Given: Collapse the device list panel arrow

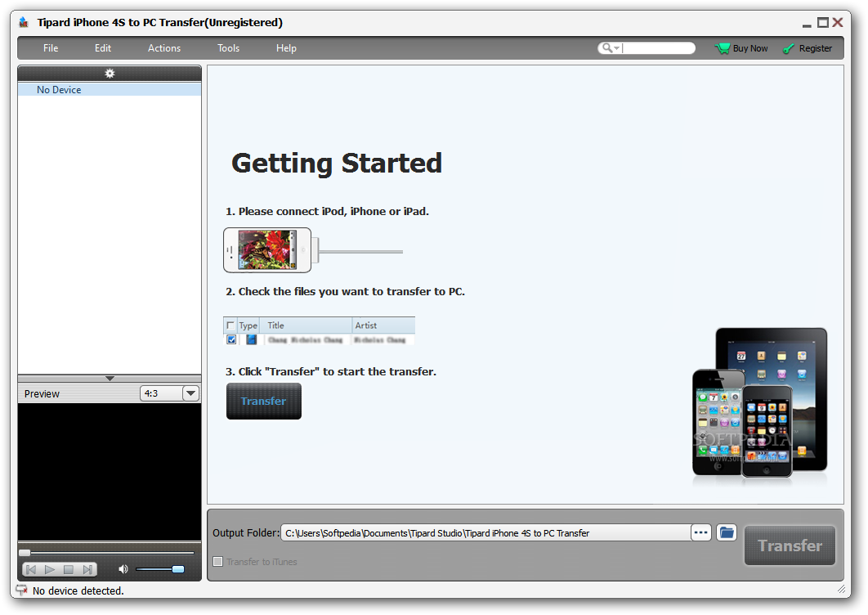Looking at the screenshot, I should point(110,379).
